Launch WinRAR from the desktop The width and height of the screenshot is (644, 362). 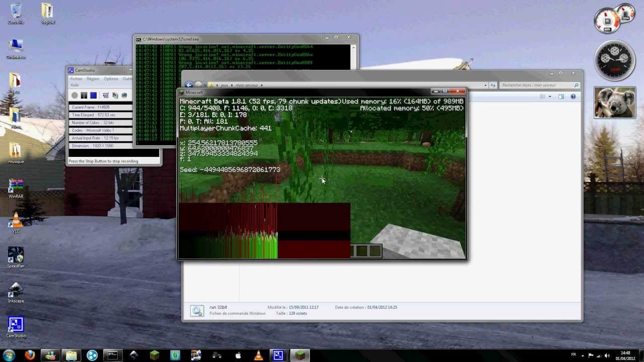[x=16, y=189]
